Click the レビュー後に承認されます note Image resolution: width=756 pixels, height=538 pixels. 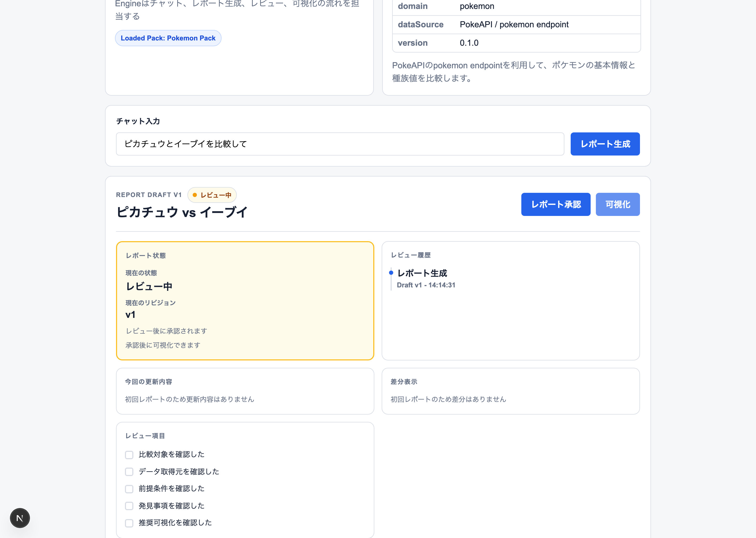pyautogui.click(x=166, y=331)
